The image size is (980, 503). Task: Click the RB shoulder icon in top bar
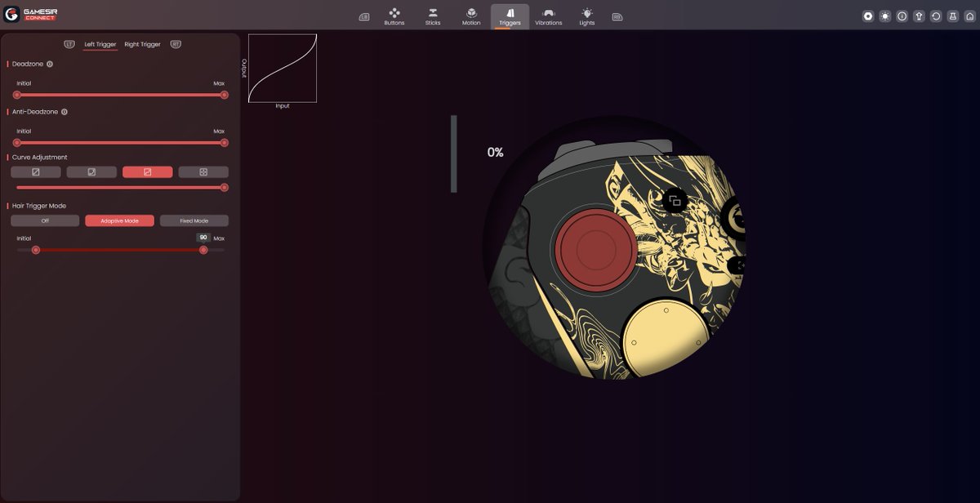(617, 16)
